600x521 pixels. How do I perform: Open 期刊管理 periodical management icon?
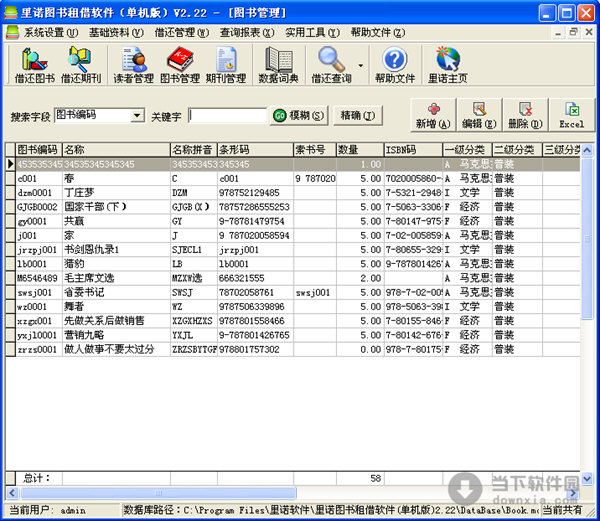point(226,65)
